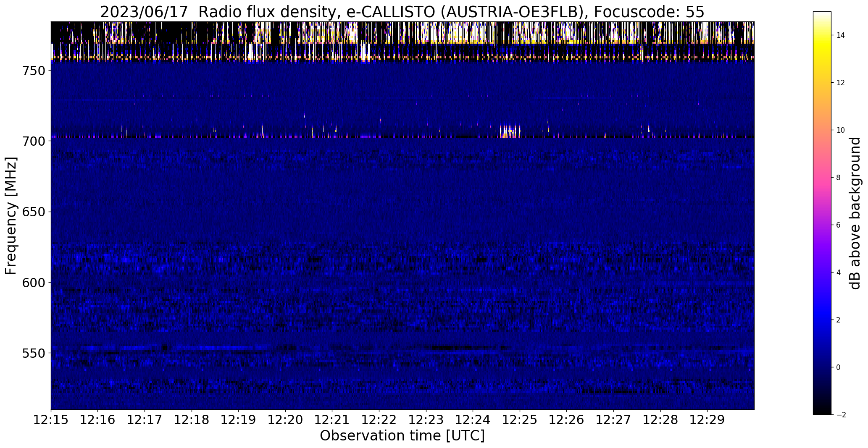Image resolution: width=868 pixels, height=448 pixels.
Task: Click the 12:28 time tick label
Action: (x=661, y=419)
